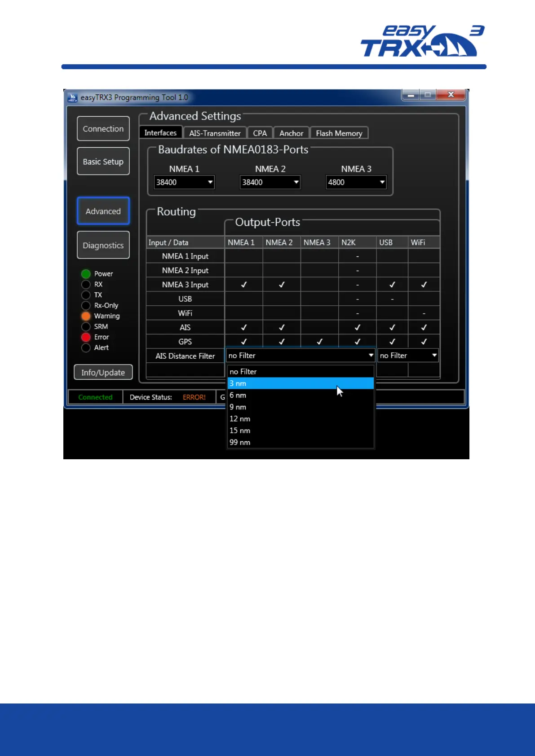Switch to the Flash Memory tab
This screenshot has height=756, width=535.
click(x=339, y=133)
